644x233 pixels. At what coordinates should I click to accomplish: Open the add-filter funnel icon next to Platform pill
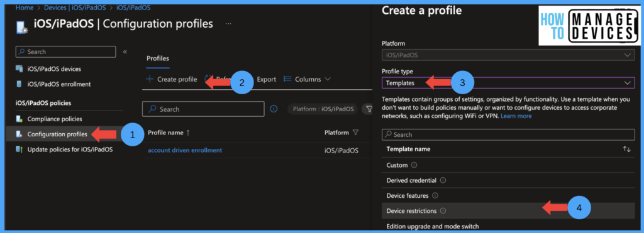369,109
